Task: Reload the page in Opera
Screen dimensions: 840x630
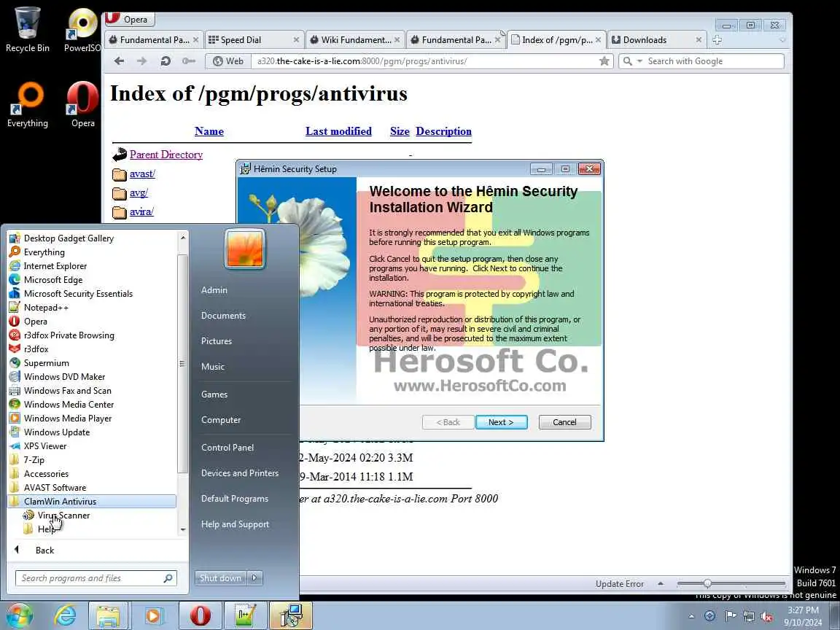Action: coord(166,61)
